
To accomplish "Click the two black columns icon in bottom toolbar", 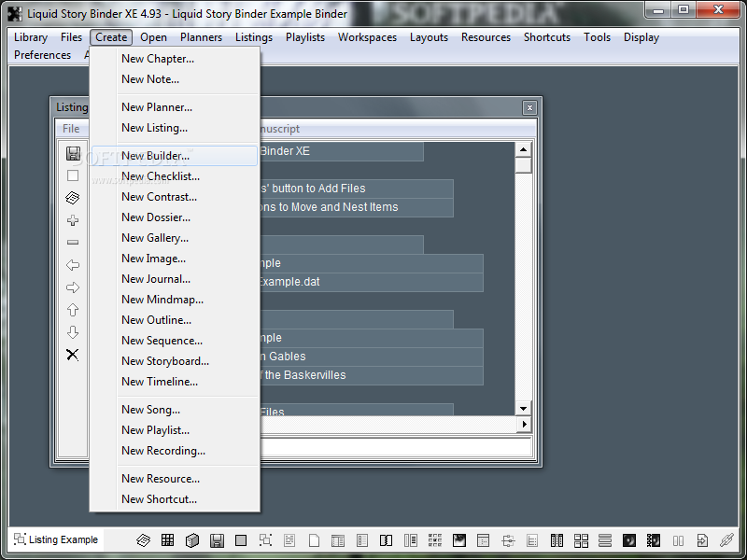I will coord(557,540).
